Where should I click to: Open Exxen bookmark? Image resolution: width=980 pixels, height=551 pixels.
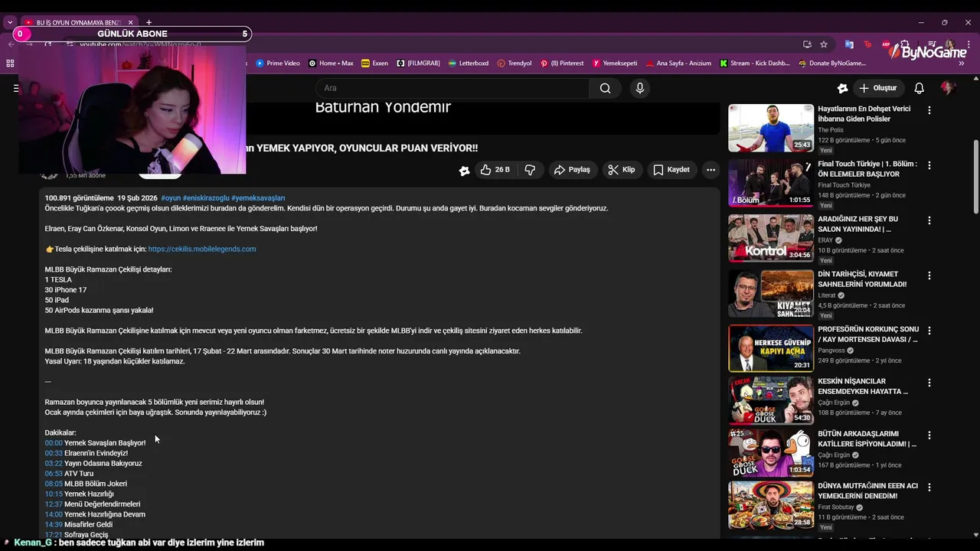tap(374, 64)
